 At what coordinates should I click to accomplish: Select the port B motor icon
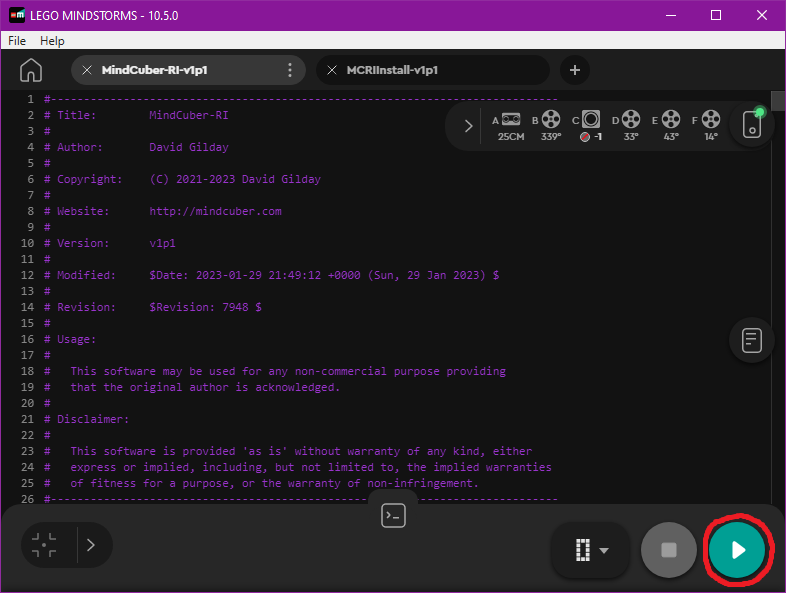point(551,120)
